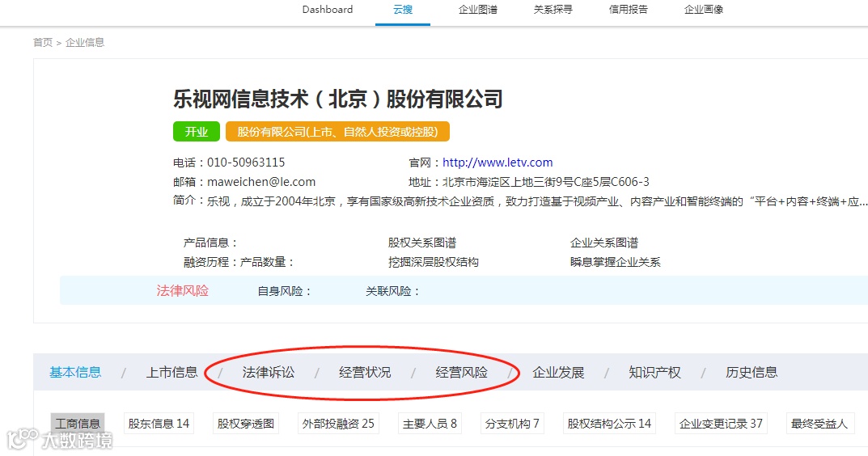868x456 pixels.
Task: Click phone number 010-50963115
Action: pos(246,163)
